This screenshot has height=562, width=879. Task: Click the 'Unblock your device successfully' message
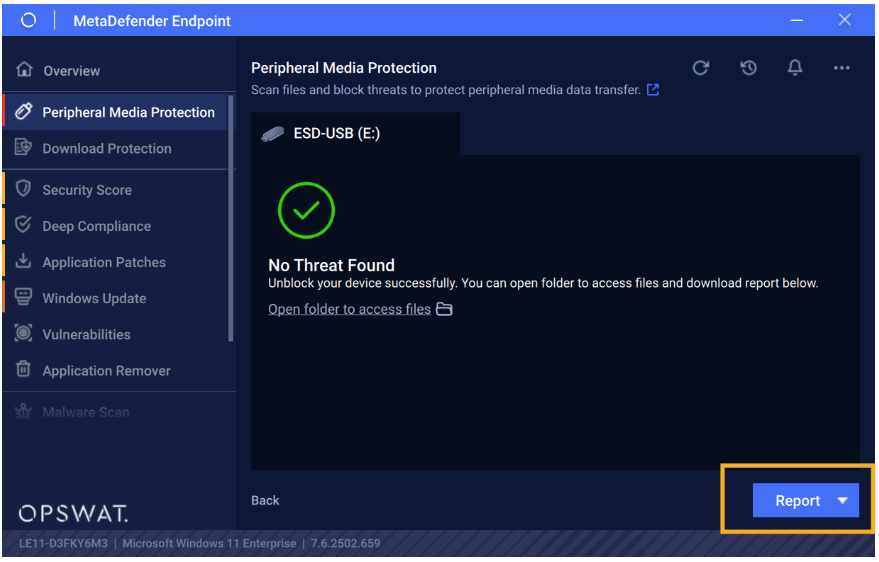point(543,283)
